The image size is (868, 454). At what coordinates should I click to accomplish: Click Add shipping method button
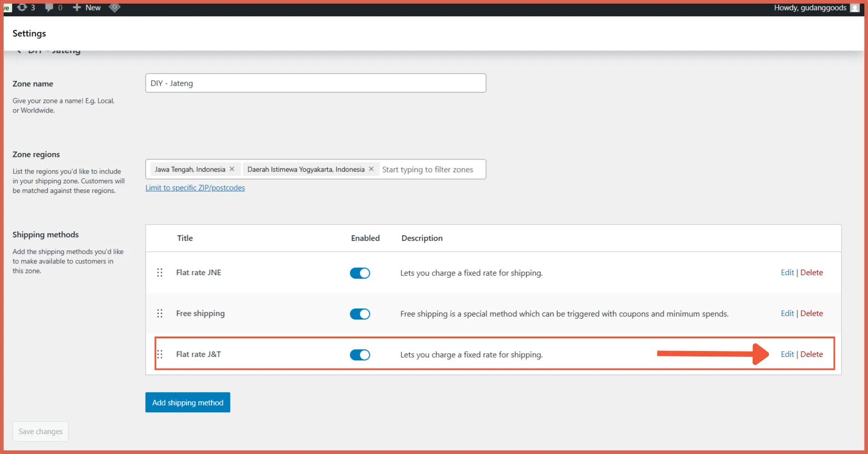188,403
